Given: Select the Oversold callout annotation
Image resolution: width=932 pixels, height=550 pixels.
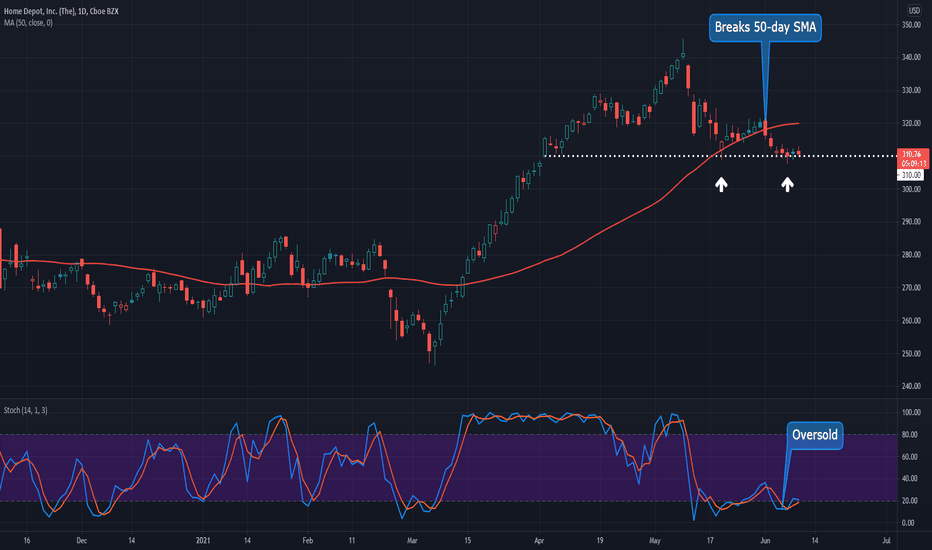Looking at the screenshot, I should (x=814, y=435).
